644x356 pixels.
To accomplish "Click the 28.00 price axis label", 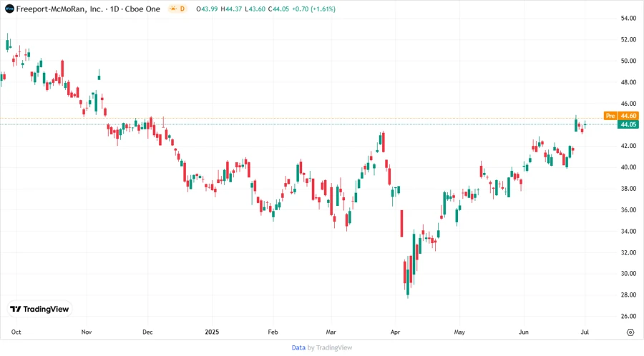I will [x=628, y=295].
